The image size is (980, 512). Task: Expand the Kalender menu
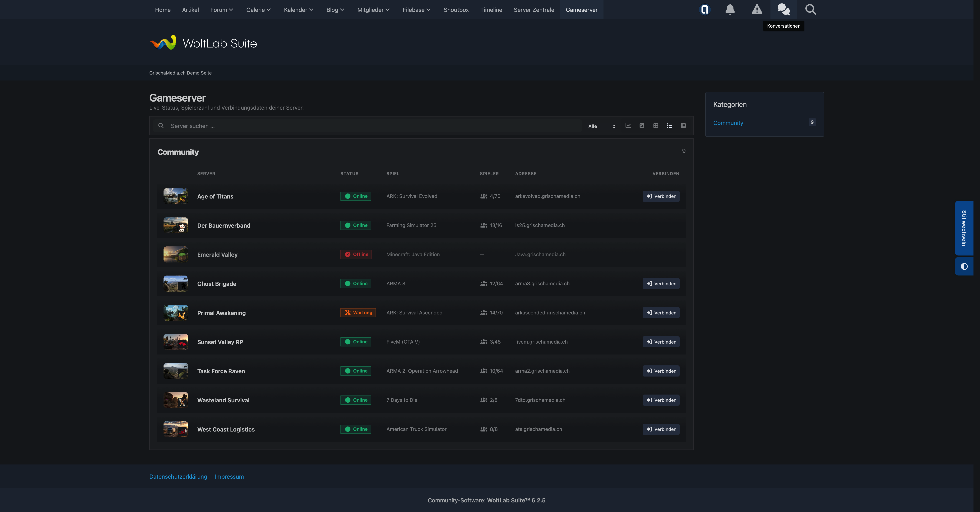298,10
